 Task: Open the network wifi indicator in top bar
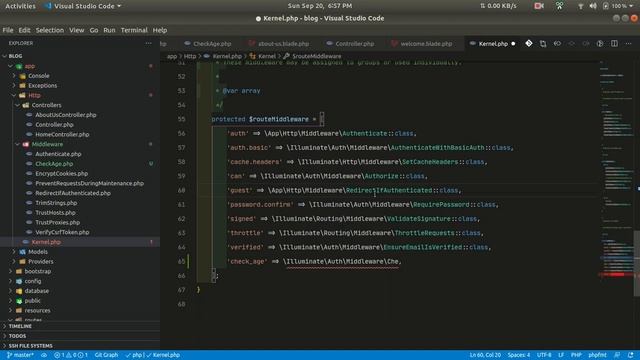coord(580,6)
